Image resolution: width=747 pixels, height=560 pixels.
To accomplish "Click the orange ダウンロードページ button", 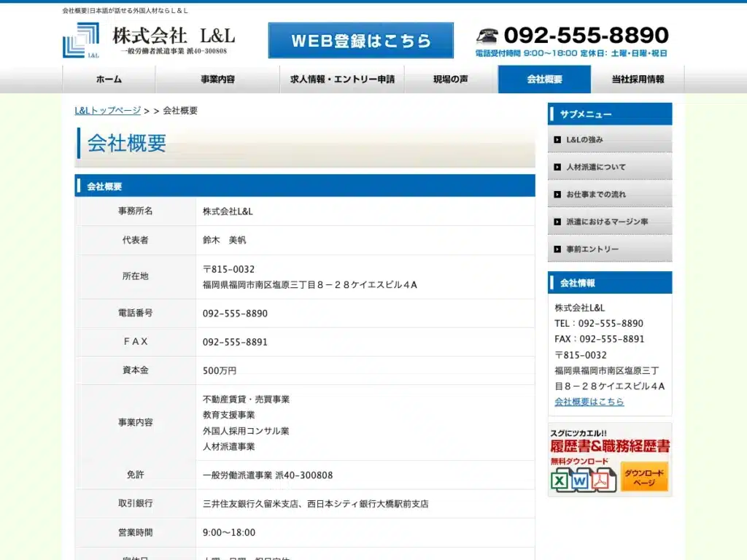I will [x=644, y=478].
